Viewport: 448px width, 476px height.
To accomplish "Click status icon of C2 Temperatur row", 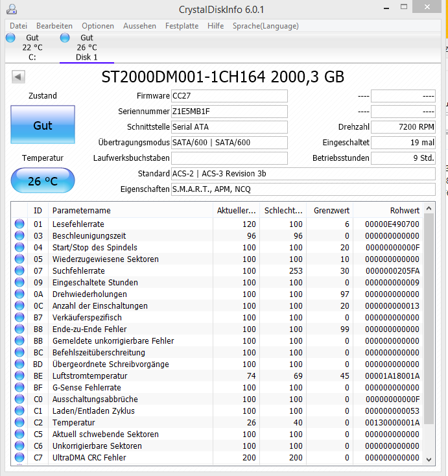I will click(x=19, y=423).
